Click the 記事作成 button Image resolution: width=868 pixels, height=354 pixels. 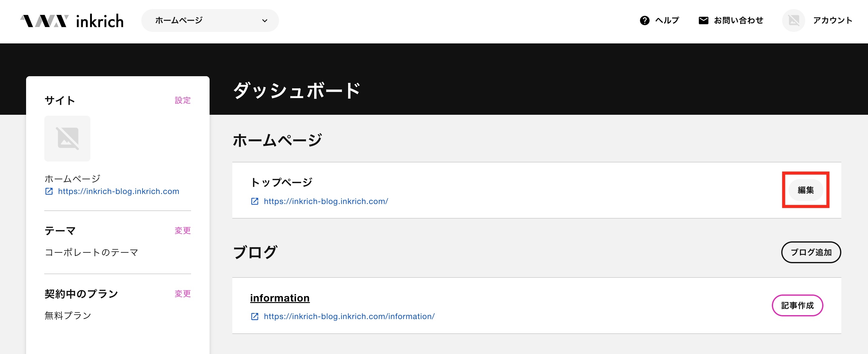(x=797, y=305)
